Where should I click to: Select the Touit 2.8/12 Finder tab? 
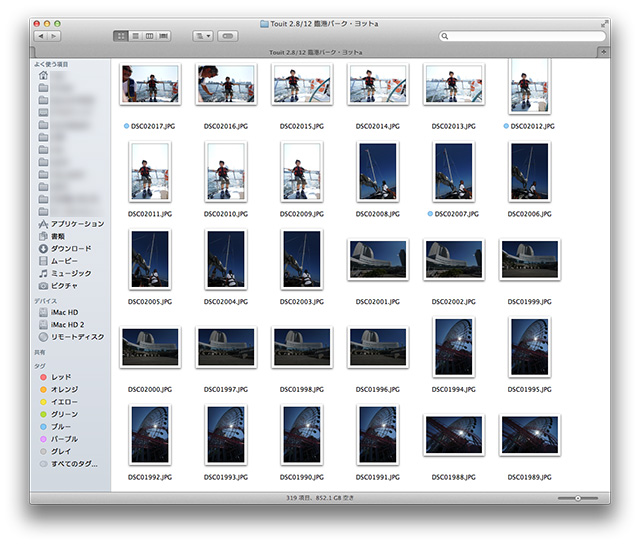pos(316,52)
